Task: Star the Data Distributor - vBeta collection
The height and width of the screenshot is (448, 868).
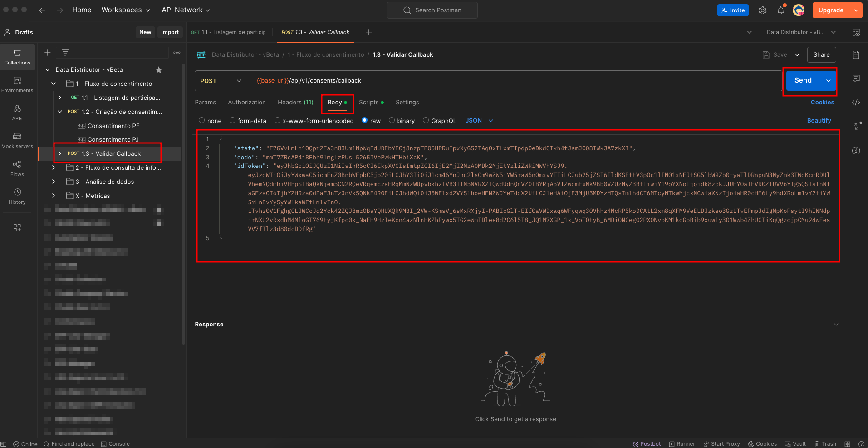Action: [x=159, y=70]
